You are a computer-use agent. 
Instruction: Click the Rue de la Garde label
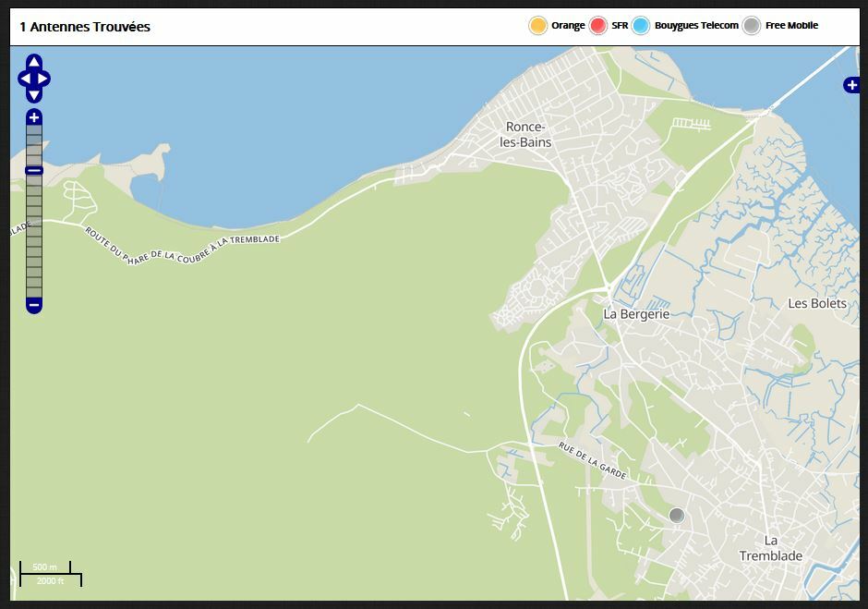[x=592, y=460]
